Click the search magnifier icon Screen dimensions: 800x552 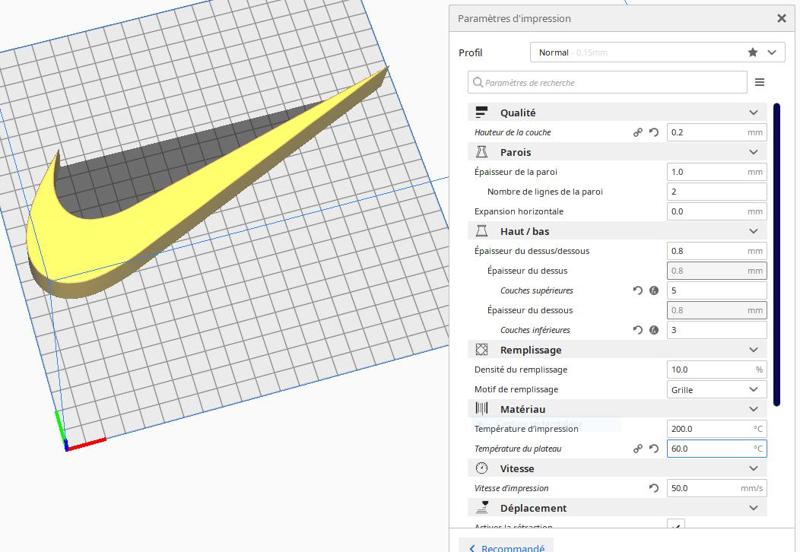point(478,82)
